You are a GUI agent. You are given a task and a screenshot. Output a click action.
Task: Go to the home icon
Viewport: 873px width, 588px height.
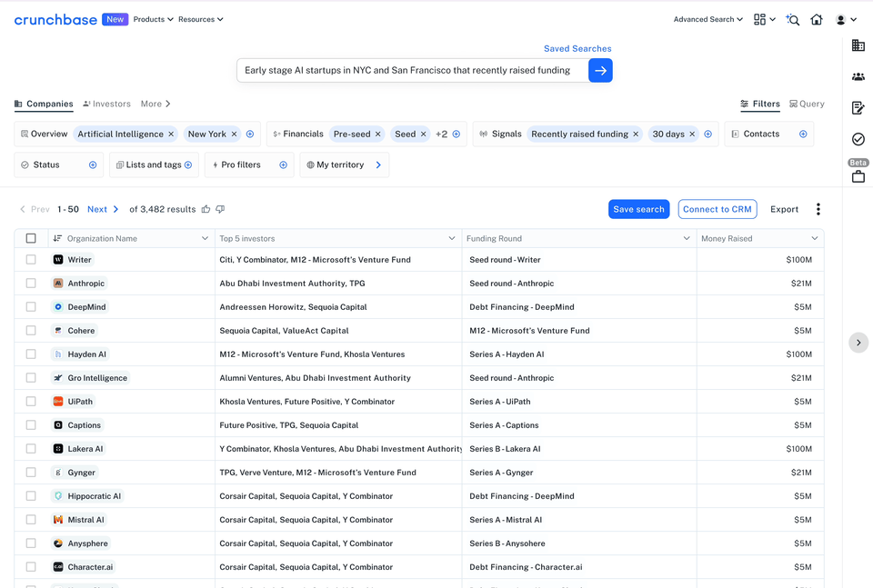(x=817, y=19)
